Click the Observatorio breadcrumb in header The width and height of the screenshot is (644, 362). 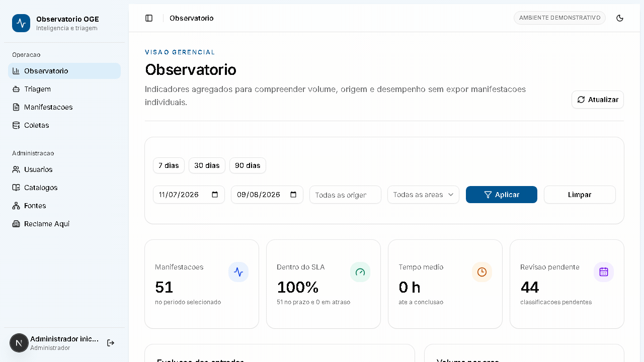tap(191, 18)
